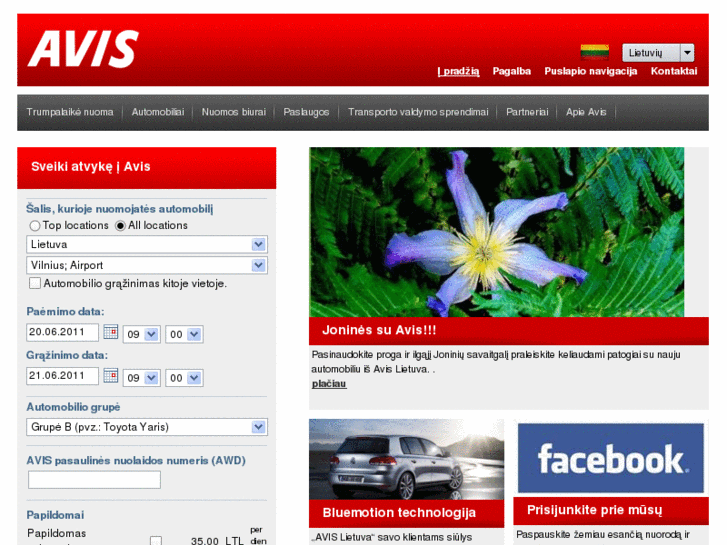Go to Į pradžią home link
Screen dimensions: 727x545
(x=458, y=71)
